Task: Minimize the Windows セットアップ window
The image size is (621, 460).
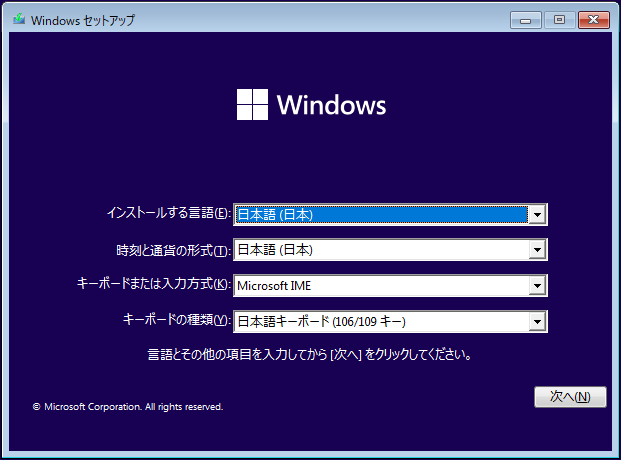Action: coord(526,20)
